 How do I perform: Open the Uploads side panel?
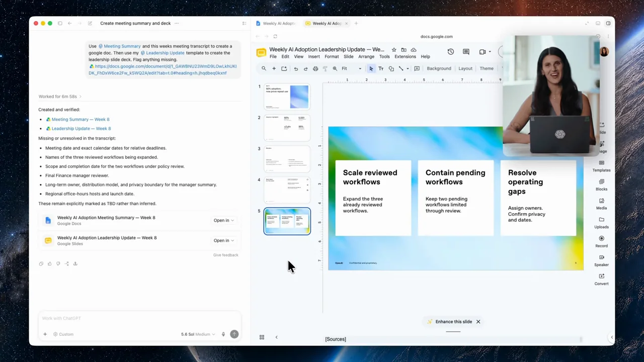click(x=601, y=223)
